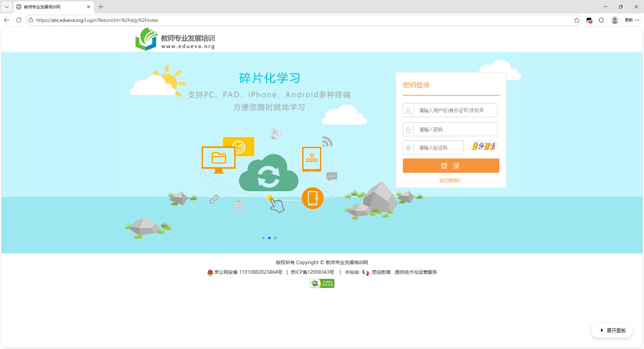Select the first carousel dot
Viewport: 644px width, 349px height.
(263, 238)
